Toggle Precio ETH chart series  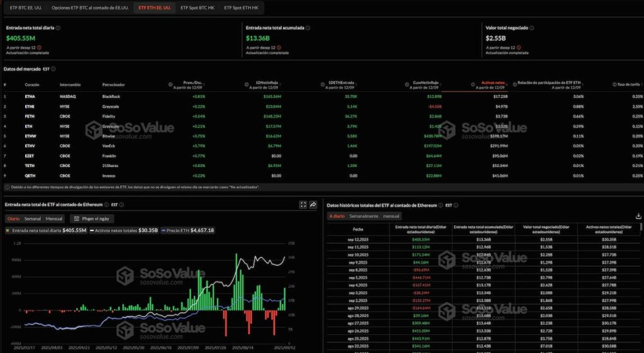click(x=187, y=231)
